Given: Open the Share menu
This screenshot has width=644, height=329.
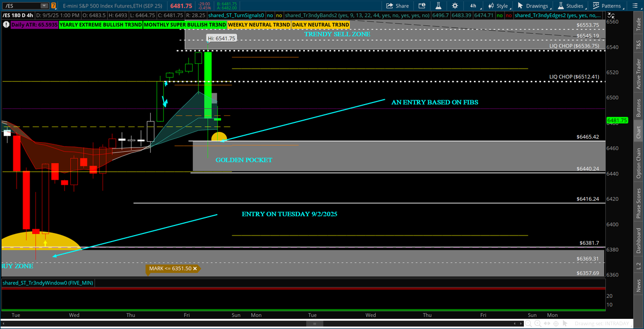Looking at the screenshot, I should (398, 6).
